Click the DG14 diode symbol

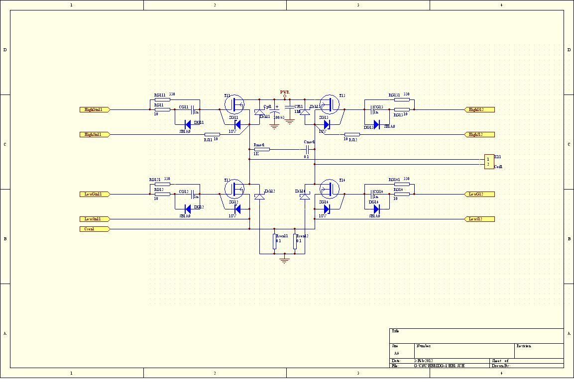click(376, 209)
